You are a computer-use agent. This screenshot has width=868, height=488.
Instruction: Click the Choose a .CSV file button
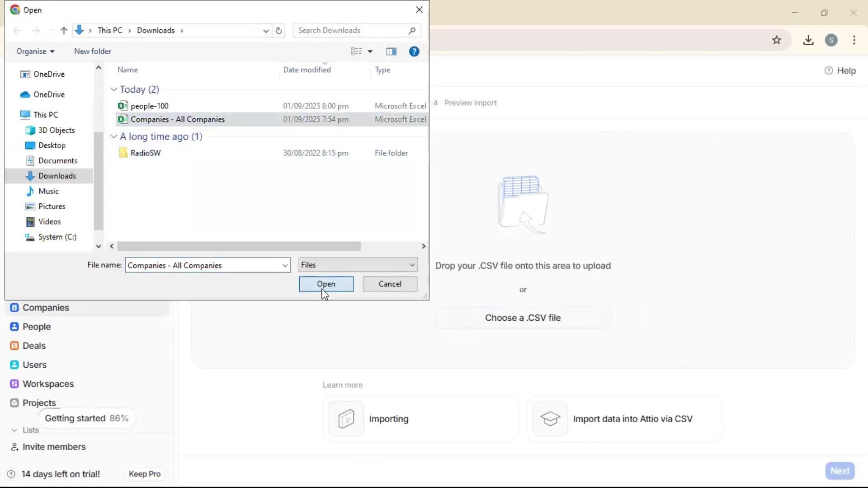(523, 318)
